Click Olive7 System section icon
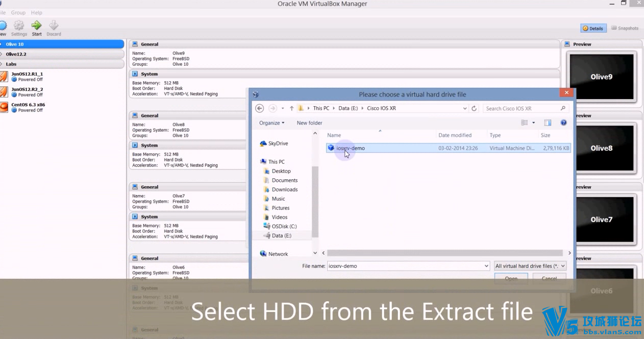644x339 pixels. pos(135,217)
